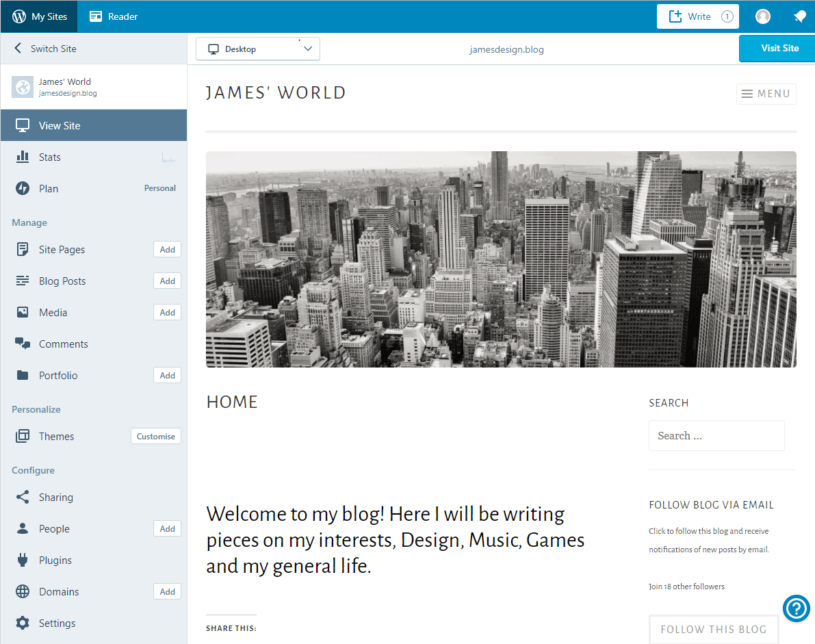Viewport: 815px width, 644px height.
Task: Click the jamesdesign.blog address text
Action: [x=506, y=49]
